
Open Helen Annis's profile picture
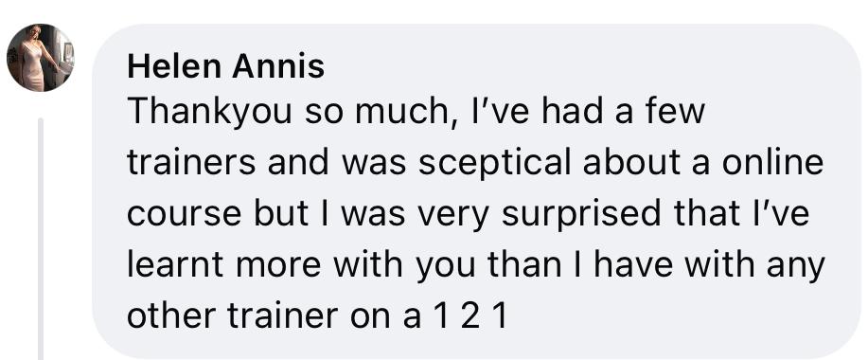click(40, 58)
